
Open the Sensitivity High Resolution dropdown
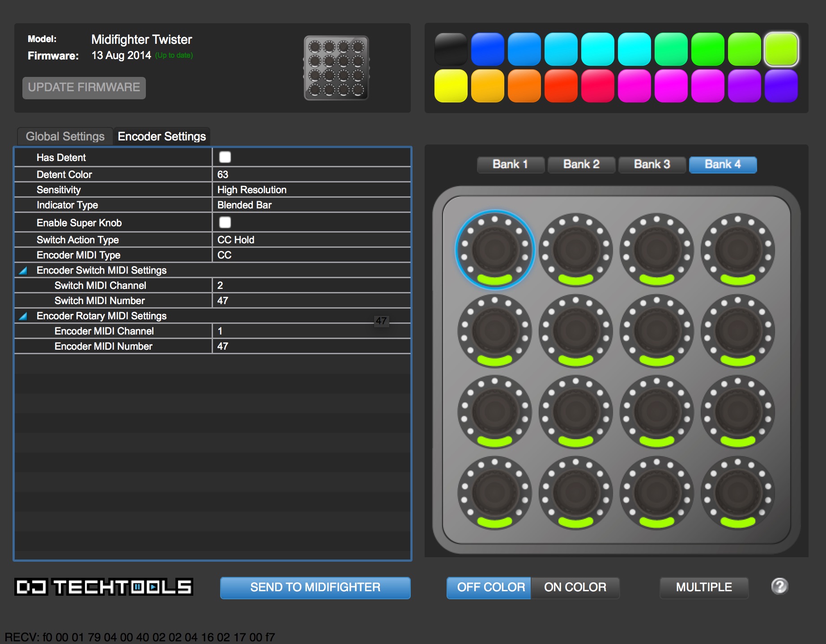click(x=311, y=190)
